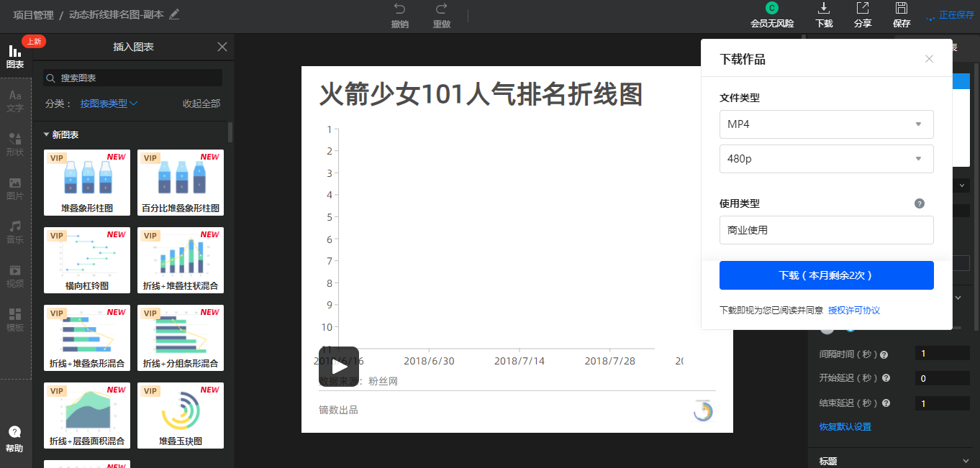This screenshot has height=468, width=980.
Task: Click the 镝数 logo at chart bottom right
Action: click(703, 410)
